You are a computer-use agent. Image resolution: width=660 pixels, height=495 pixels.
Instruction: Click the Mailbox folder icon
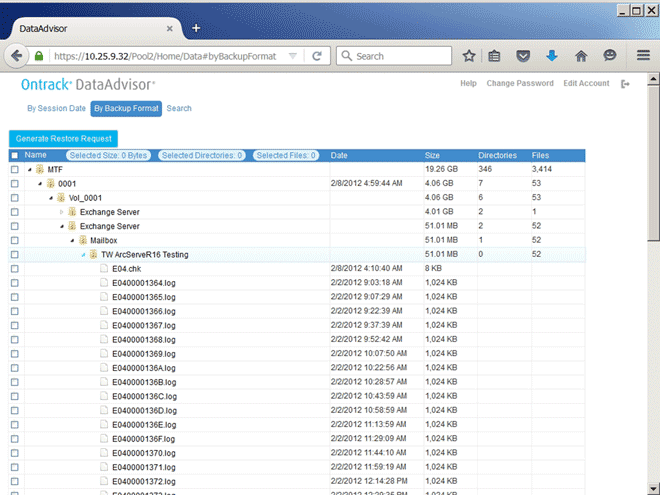pos(83,240)
